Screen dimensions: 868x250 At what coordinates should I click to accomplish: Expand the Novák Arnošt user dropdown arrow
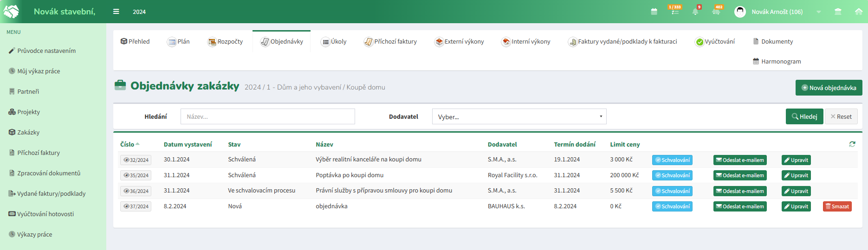point(819,12)
